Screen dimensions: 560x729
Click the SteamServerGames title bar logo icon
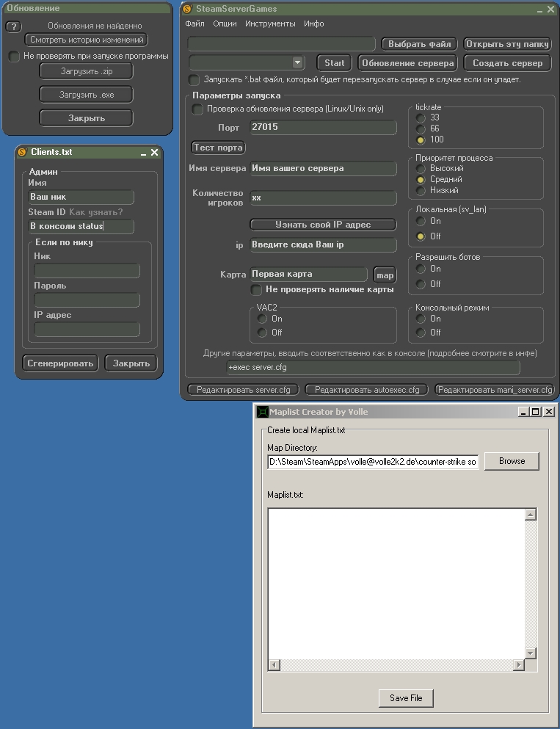187,8
